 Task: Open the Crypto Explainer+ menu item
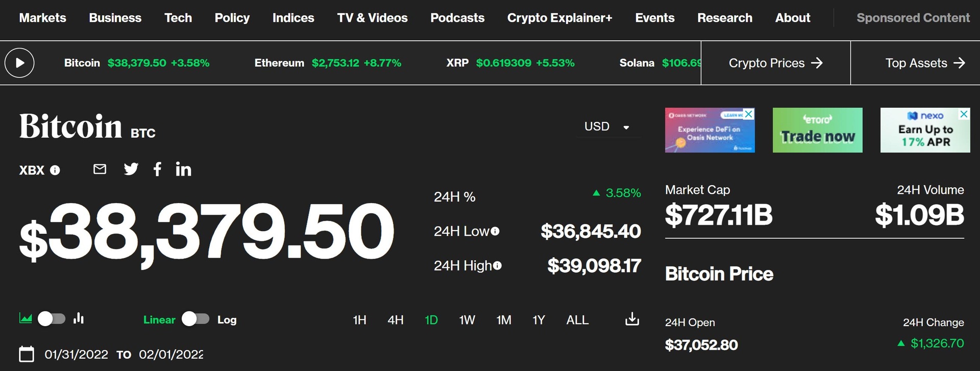[x=559, y=18]
